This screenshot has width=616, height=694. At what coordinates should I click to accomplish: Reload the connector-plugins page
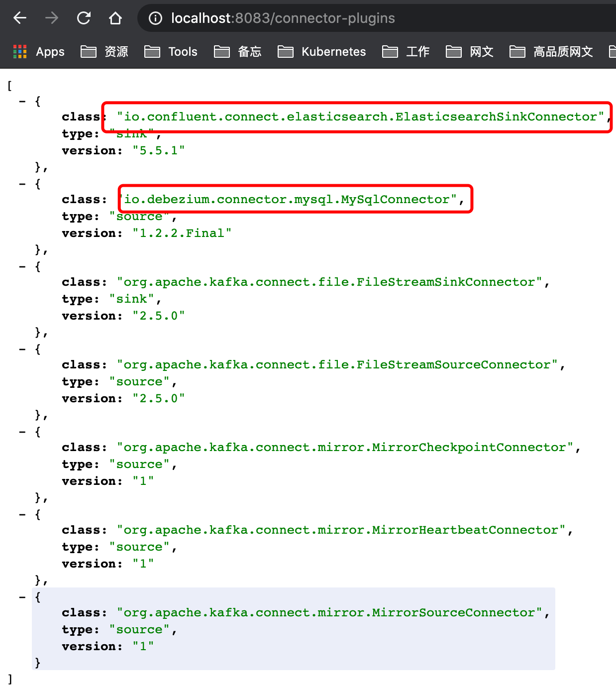click(84, 18)
